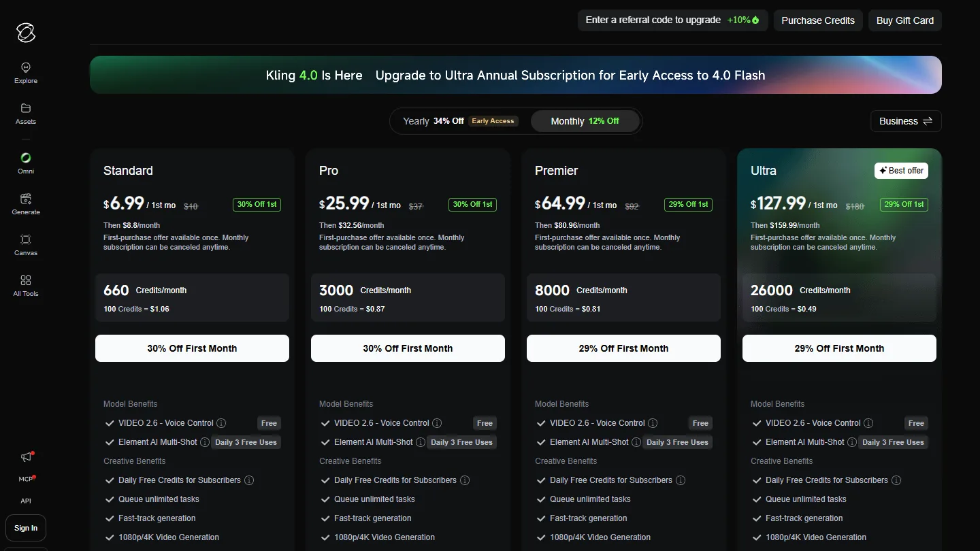This screenshot has height=551, width=980.
Task: Enter a referral code to upgrade
Action: pos(672,20)
